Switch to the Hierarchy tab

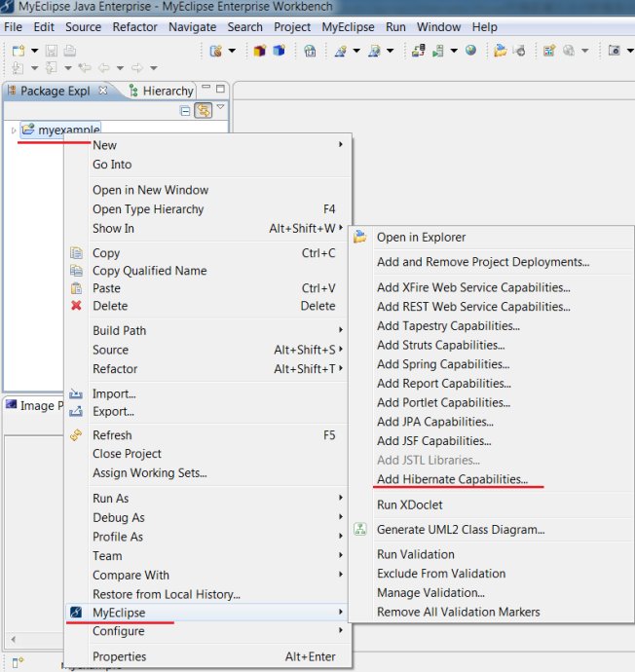point(162,91)
